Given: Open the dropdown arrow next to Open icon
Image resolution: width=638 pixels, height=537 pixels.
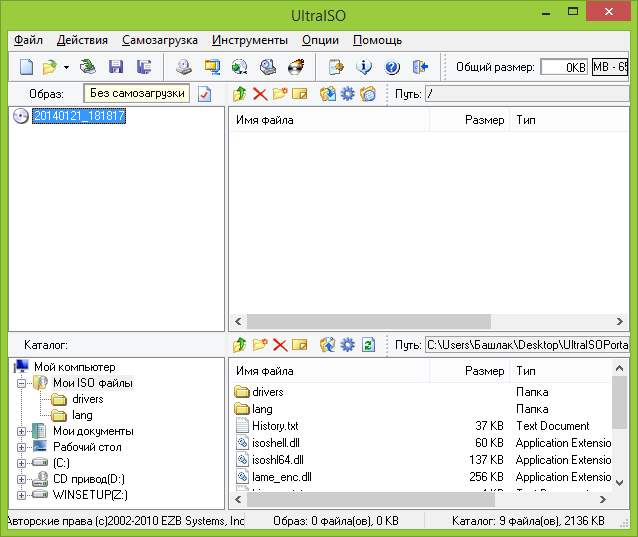Looking at the screenshot, I should [66, 67].
